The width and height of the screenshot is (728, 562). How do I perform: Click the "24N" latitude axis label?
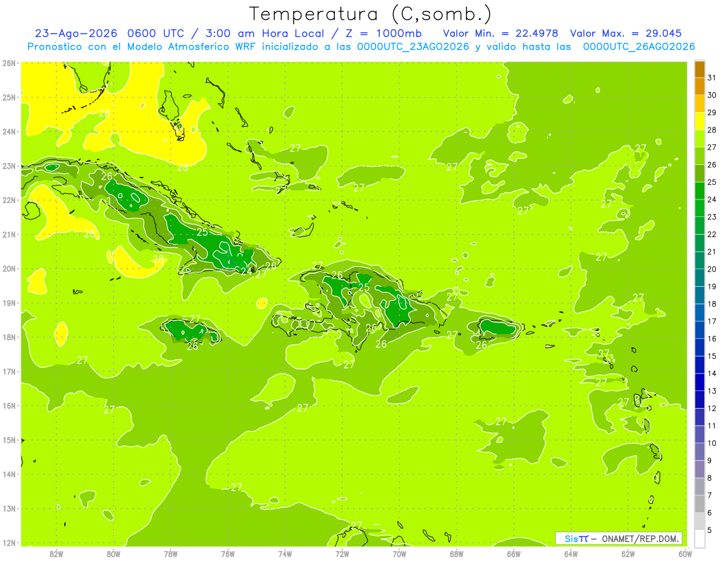[x=9, y=132]
